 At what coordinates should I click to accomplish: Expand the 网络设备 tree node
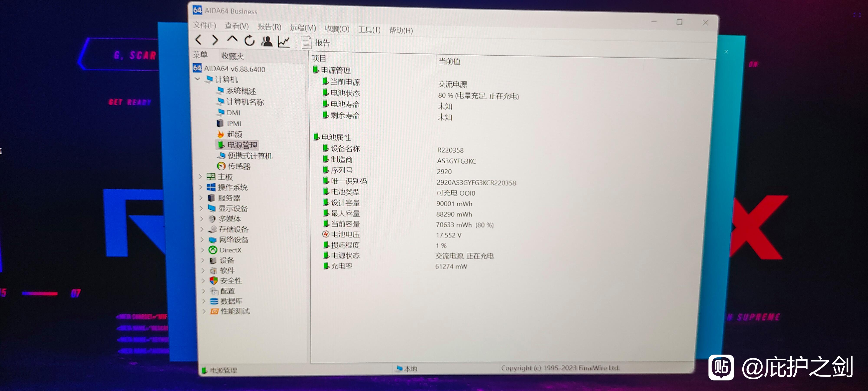coord(202,240)
